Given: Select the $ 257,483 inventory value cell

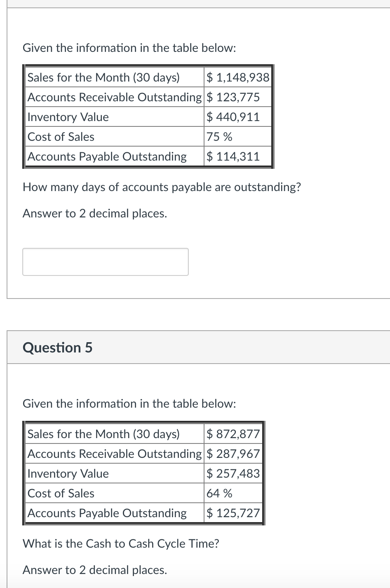Looking at the screenshot, I should (x=233, y=474).
